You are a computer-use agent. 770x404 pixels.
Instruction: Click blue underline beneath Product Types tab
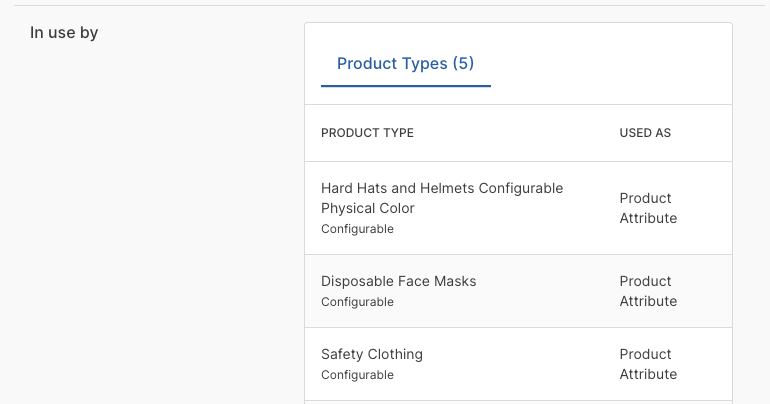pyautogui.click(x=405, y=86)
